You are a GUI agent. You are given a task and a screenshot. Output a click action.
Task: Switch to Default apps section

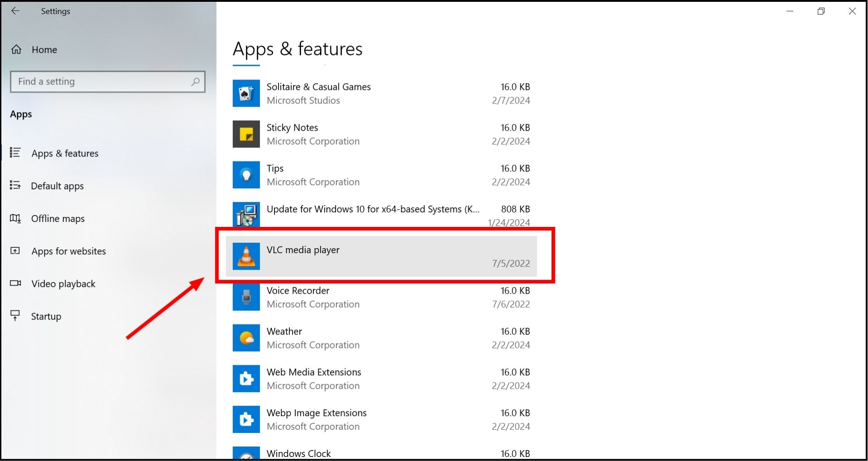pos(57,186)
